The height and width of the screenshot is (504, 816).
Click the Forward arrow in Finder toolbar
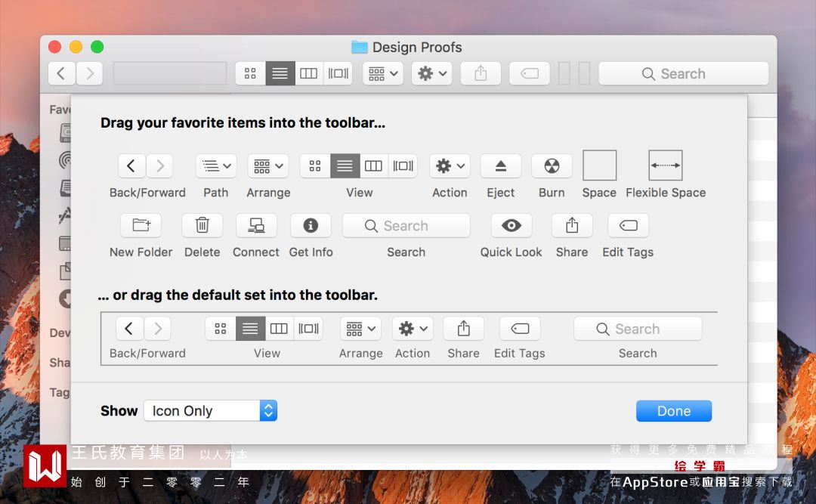pos(89,73)
